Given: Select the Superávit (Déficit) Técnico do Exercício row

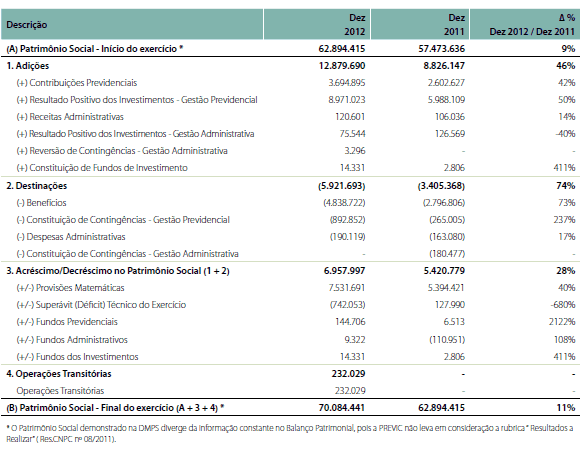Looking at the screenshot, I should (290, 305).
